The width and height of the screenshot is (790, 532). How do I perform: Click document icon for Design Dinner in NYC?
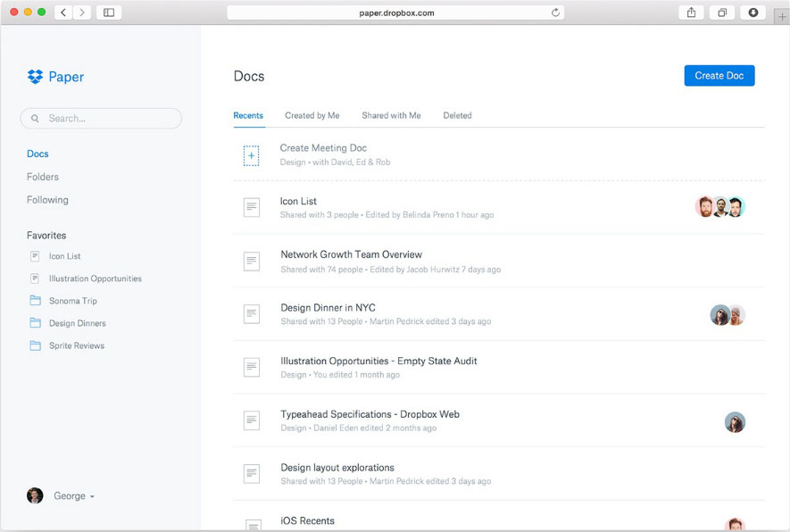coord(252,314)
